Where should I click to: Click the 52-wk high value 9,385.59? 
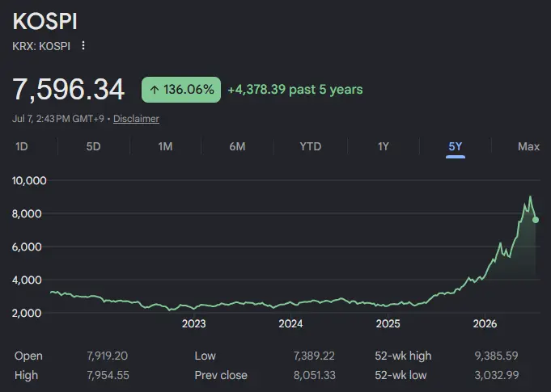pos(497,356)
